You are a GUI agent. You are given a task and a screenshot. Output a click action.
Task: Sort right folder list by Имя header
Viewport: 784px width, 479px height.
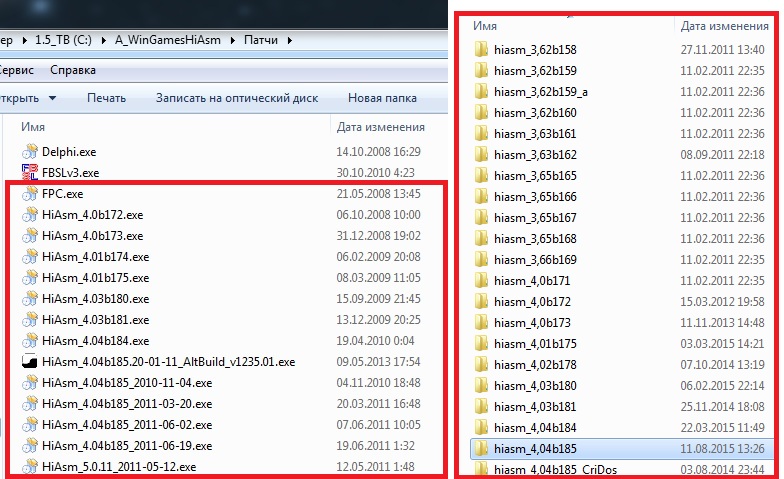tap(484, 26)
